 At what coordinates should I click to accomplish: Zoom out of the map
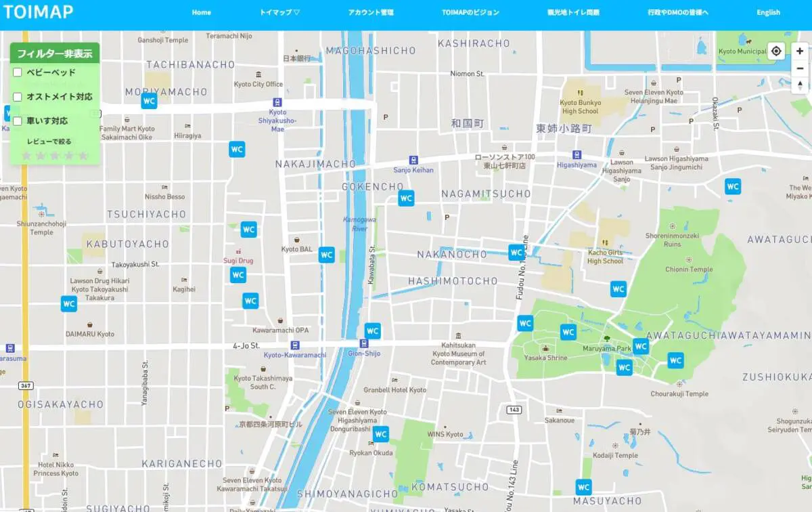pyautogui.click(x=800, y=68)
